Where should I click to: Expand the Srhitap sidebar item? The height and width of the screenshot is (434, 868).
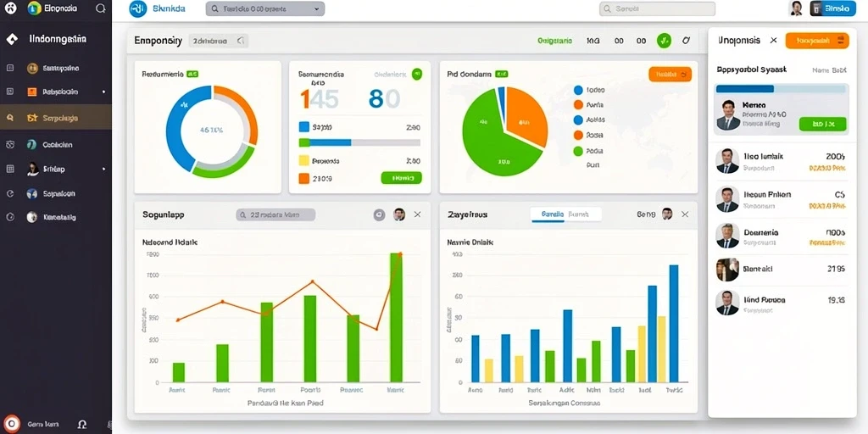(x=56, y=169)
